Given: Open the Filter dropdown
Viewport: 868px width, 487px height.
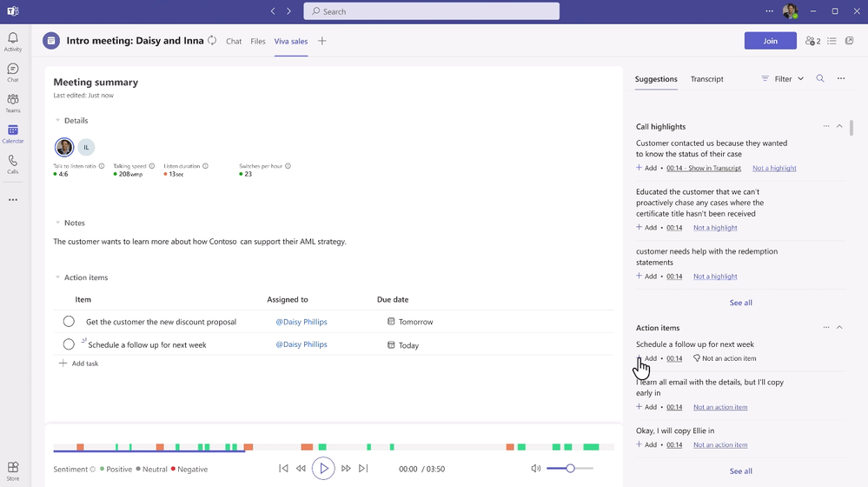Looking at the screenshot, I should pyautogui.click(x=782, y=78).
